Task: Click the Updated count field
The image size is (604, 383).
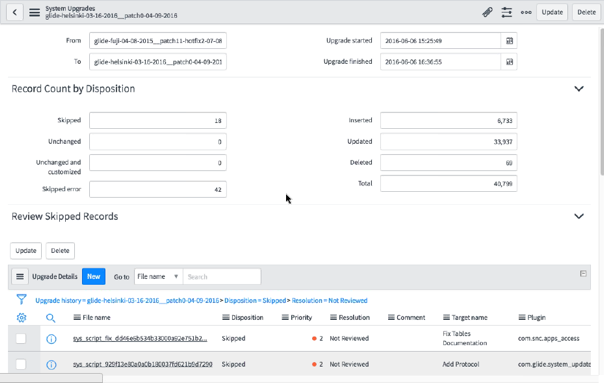Action: [449, 141]
